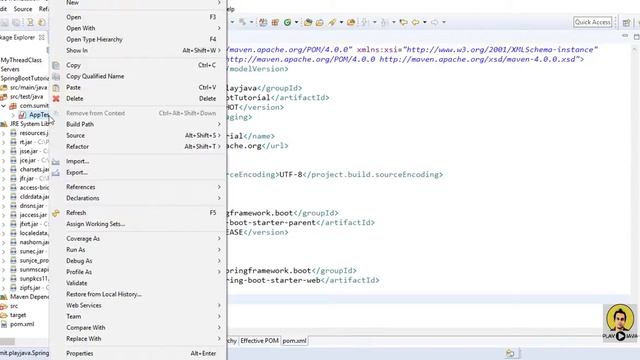Choose Import... from context menu
The image size is (640, 360).
(138, 161)
